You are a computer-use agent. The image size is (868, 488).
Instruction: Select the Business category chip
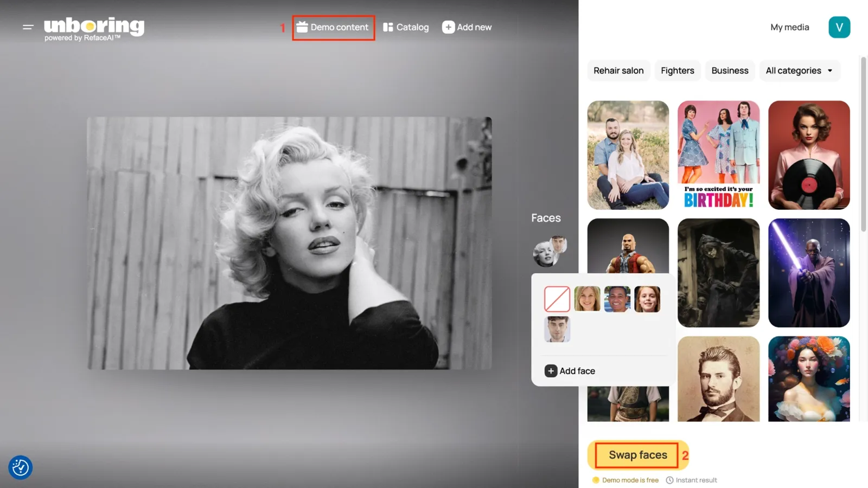(730, 70)
